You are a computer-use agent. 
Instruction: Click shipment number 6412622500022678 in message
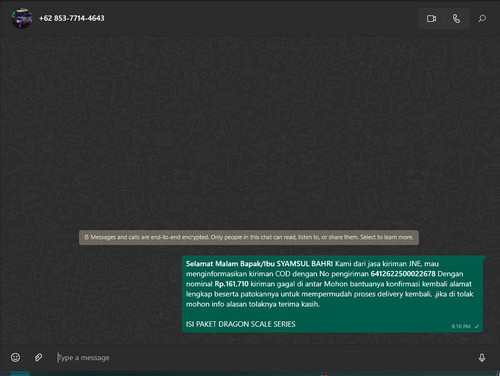(403, 274)
